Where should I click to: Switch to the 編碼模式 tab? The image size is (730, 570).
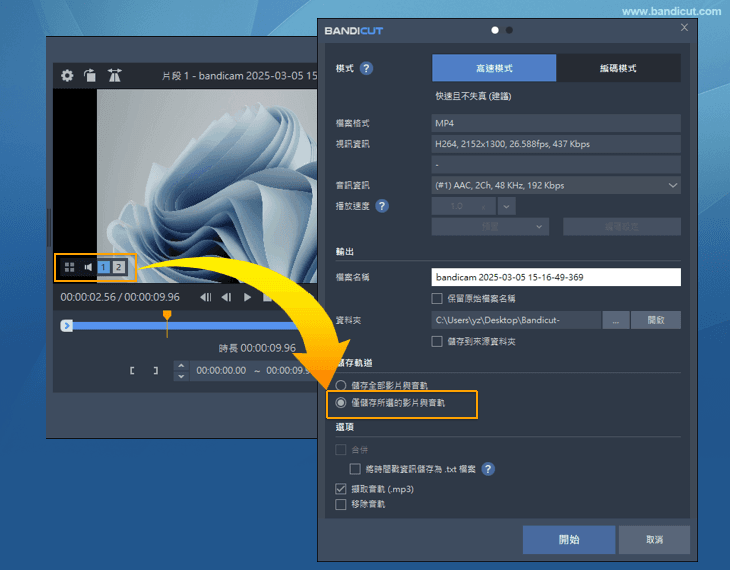pyautogui.click(x=618, y=68)
